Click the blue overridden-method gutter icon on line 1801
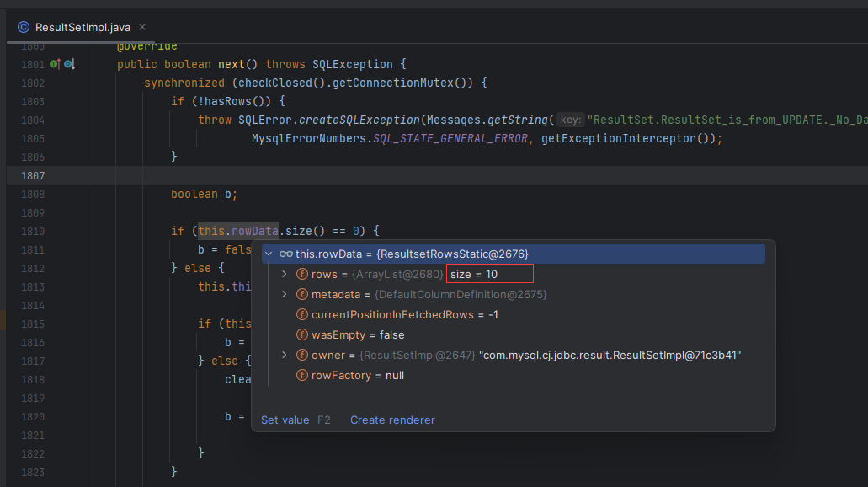The width and height of the screenshot is (868, 487). click(x=69, y=64)
